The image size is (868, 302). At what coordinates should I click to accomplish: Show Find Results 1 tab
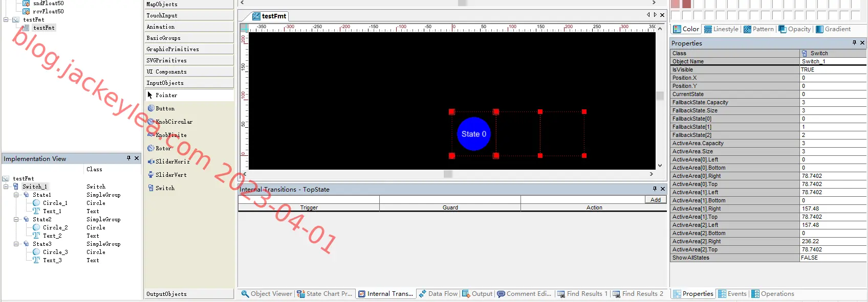click(x=582, y=294)
